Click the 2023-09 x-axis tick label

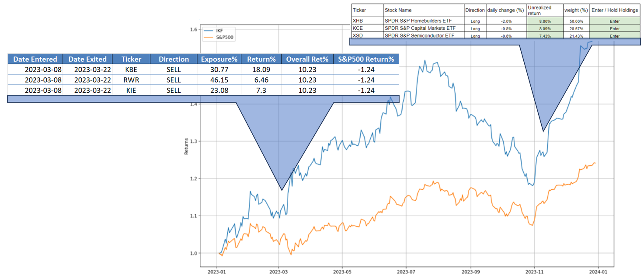(x=470, y=271)
